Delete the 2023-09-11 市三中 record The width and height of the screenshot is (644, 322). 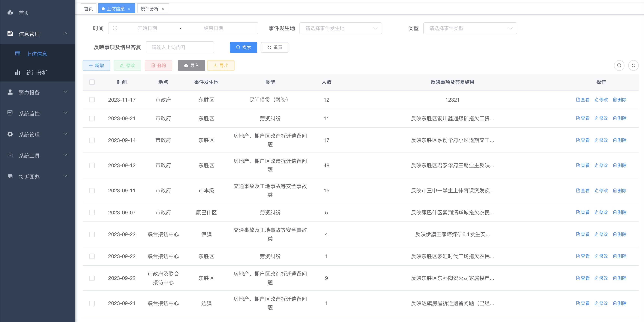coord(620,190)
